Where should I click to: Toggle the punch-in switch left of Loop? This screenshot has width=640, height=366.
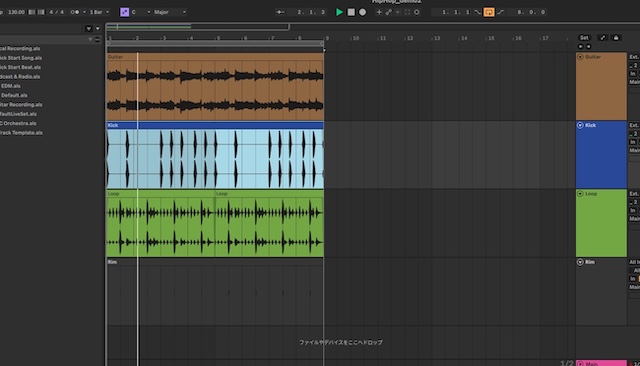[x=478, y=12]
